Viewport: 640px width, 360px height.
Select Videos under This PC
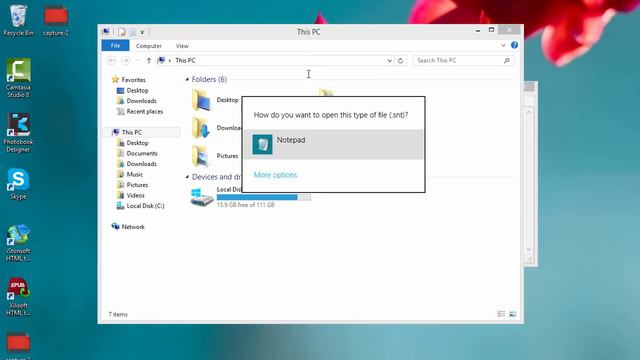(136, 196)
